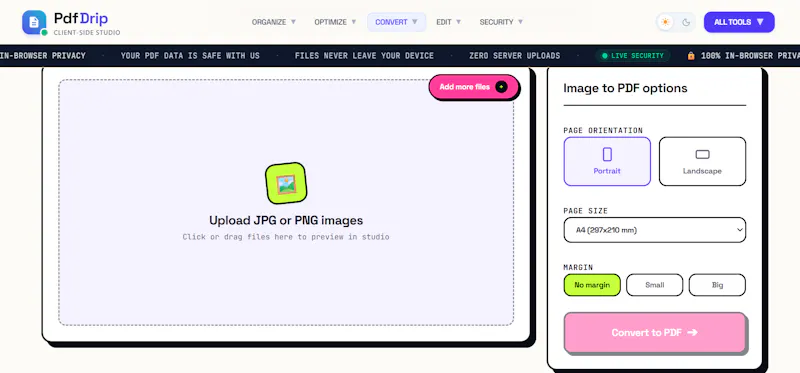The height and width of the screenshot is (373, 800).
Task: Switch to dark theme moon icon
Action: (686, 22)
